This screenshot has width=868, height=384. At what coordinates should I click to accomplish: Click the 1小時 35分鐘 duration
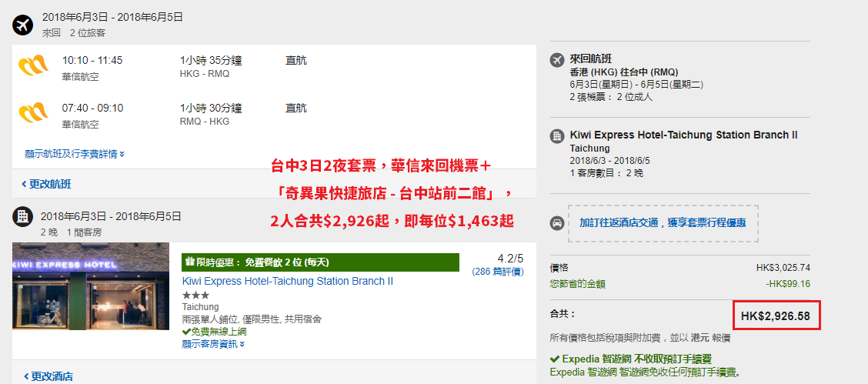pyautogui.click(x=211, y=61)
